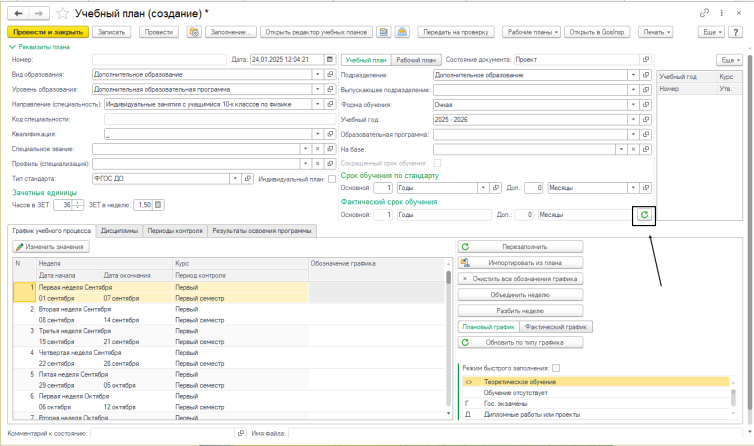This screenshot has height=446, width=754.
Task: Open the Результаты освоения программы tab
Action: pyautogui.click(x=264, y=232)
